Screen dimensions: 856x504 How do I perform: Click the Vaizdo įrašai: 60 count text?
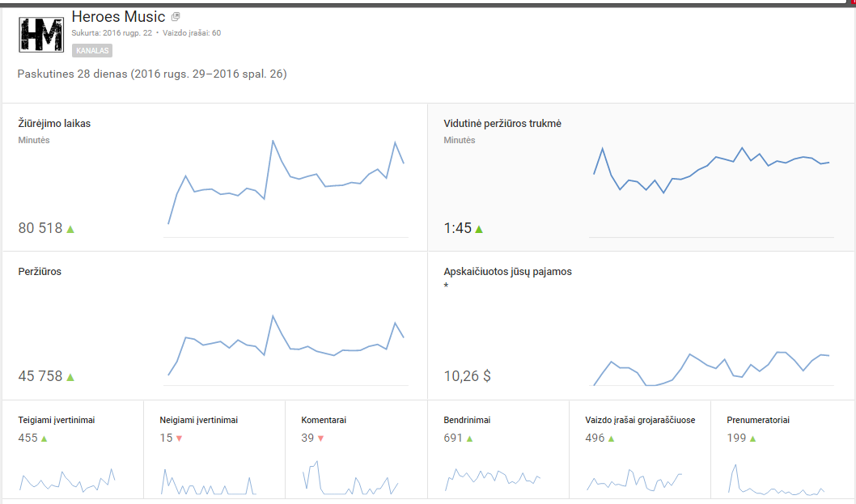pyautogui.click(x=192, y=32)
